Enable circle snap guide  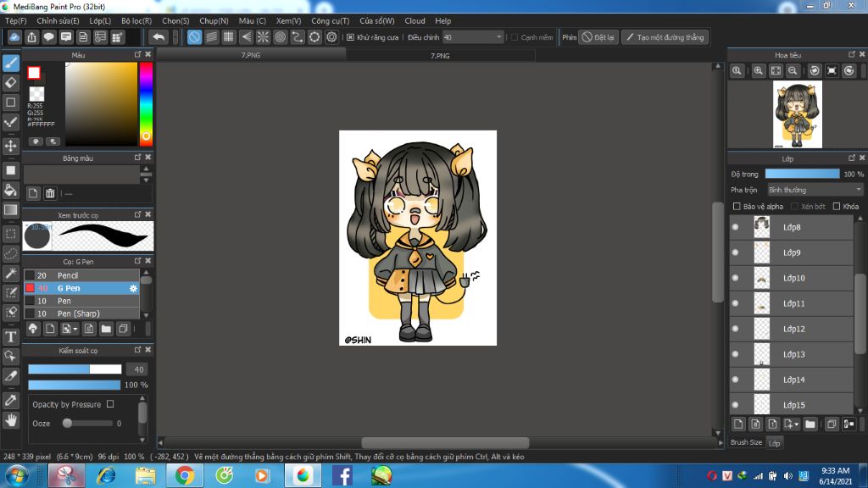(x=280, y=37)
